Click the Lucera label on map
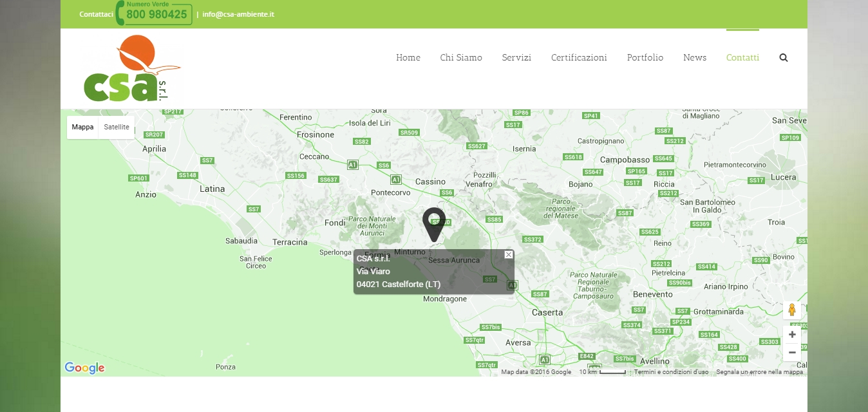Screen dimensions: 868x412 point(784,177)
